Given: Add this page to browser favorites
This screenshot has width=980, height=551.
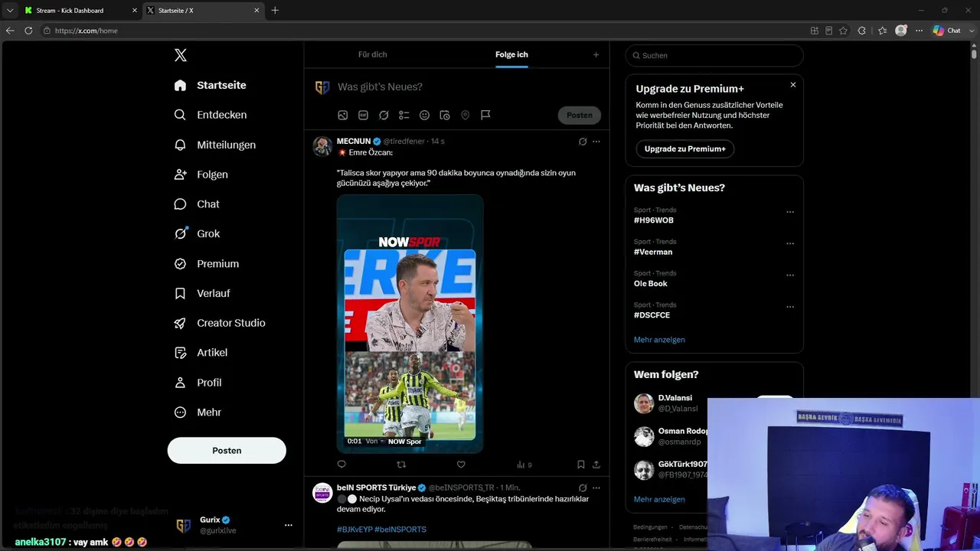Looking at the screenshot, I should (843, 31).
